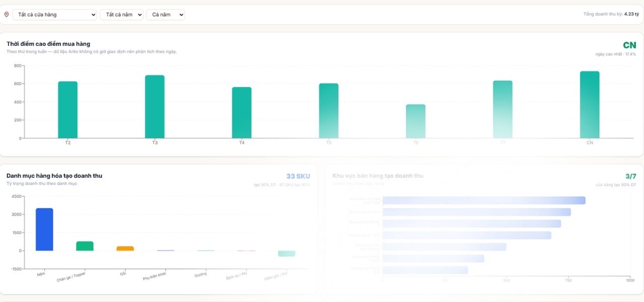
Task: Click the blue Nệm category bar
Action: (44, 230)
